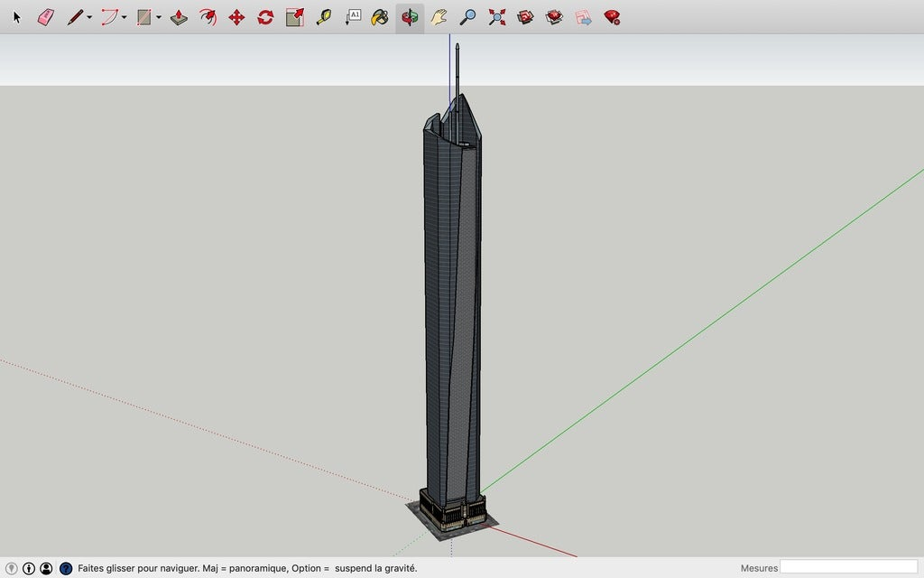Select the Eraser tool
The image size is (924, 578).
coord(46,17)
